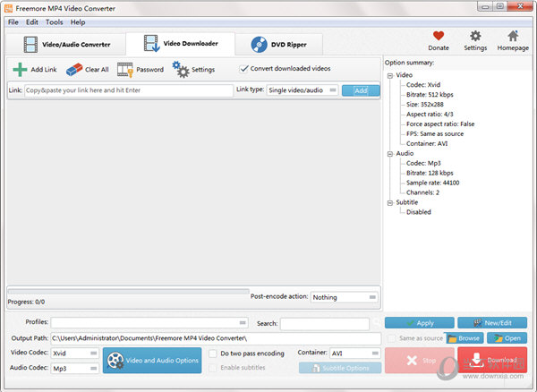Check the Enable subtitles checkbox
537x392 pixels.
click(x=213, y=368)
